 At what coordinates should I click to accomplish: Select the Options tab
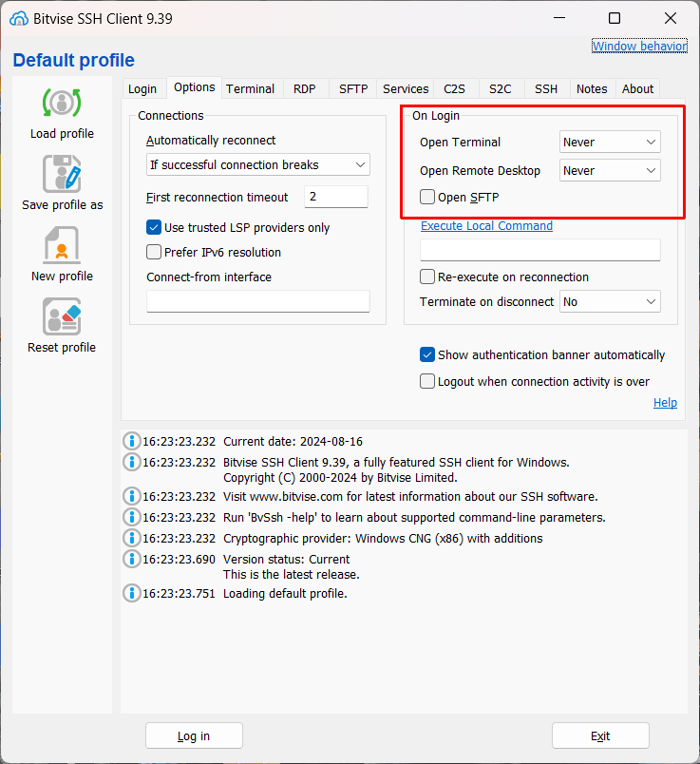pos(195,87)
